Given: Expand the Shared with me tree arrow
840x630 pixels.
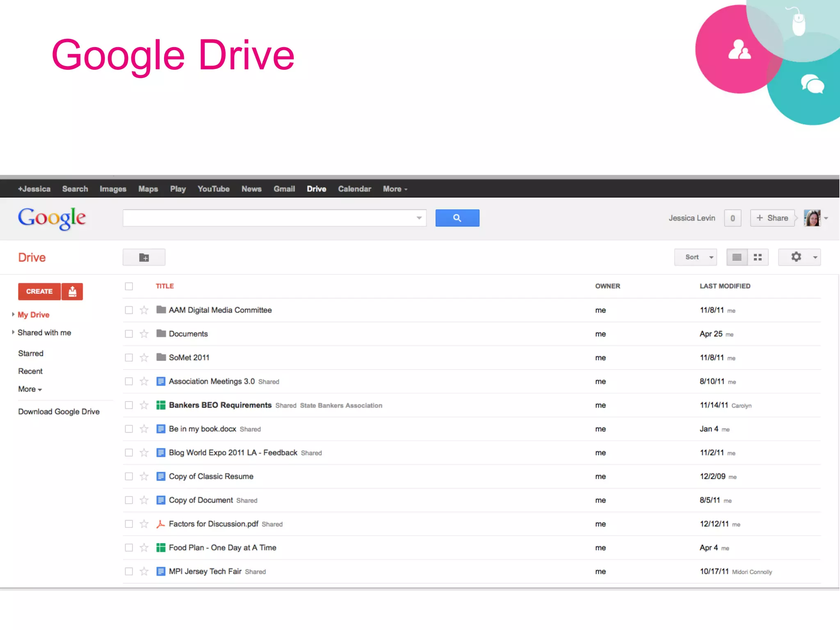Looking at the screenshot, I should click(x=13, y=332).
